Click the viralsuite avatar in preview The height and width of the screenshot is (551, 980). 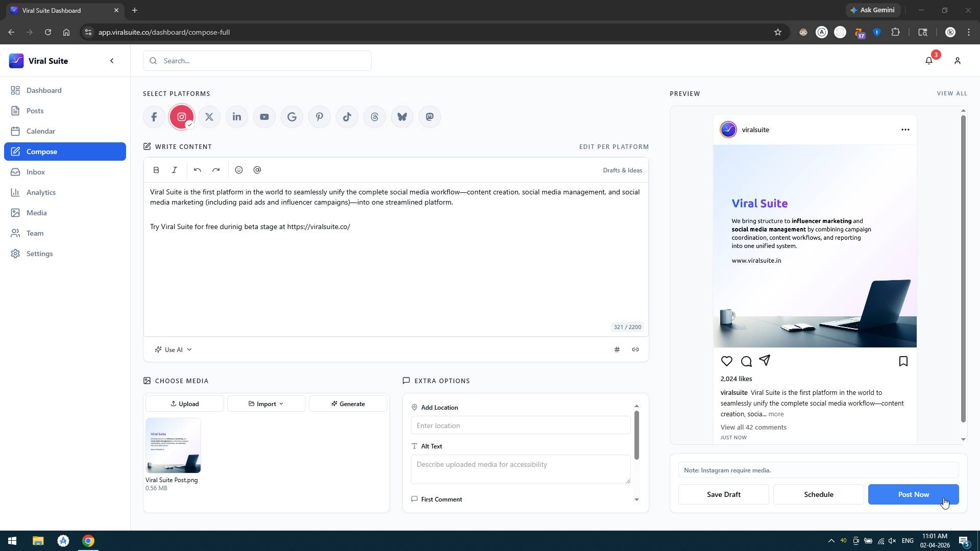728,130
